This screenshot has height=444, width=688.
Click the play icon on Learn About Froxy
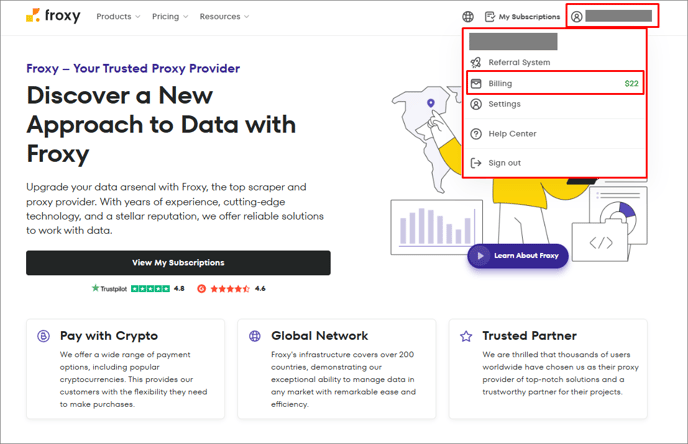click(480, 256)
